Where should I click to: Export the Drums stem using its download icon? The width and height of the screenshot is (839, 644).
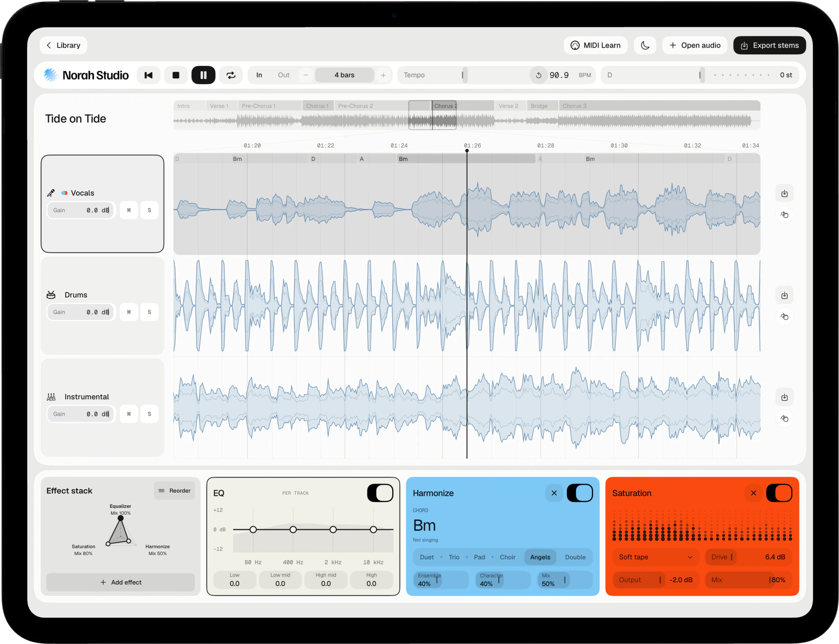click(784, 296)
